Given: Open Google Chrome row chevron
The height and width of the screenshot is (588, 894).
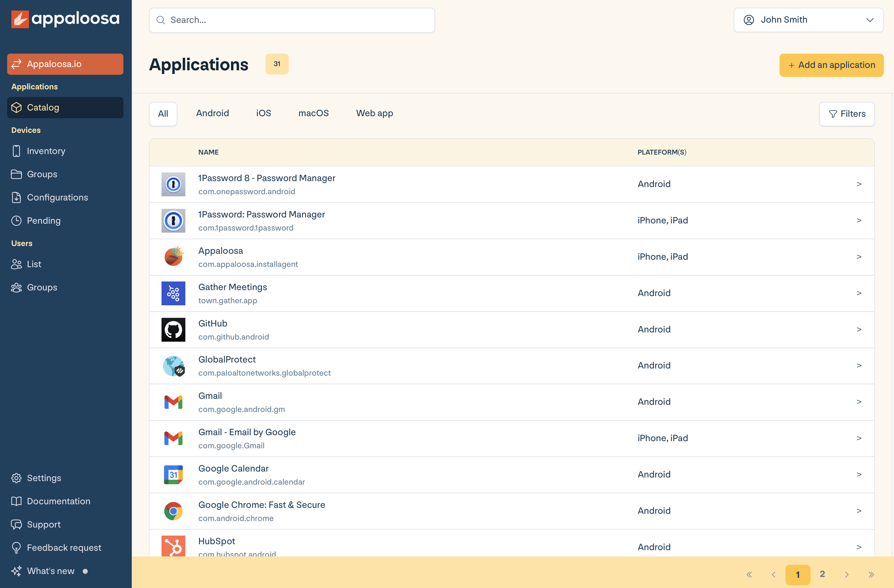Looking at the screenshot, I should [859, 511].
